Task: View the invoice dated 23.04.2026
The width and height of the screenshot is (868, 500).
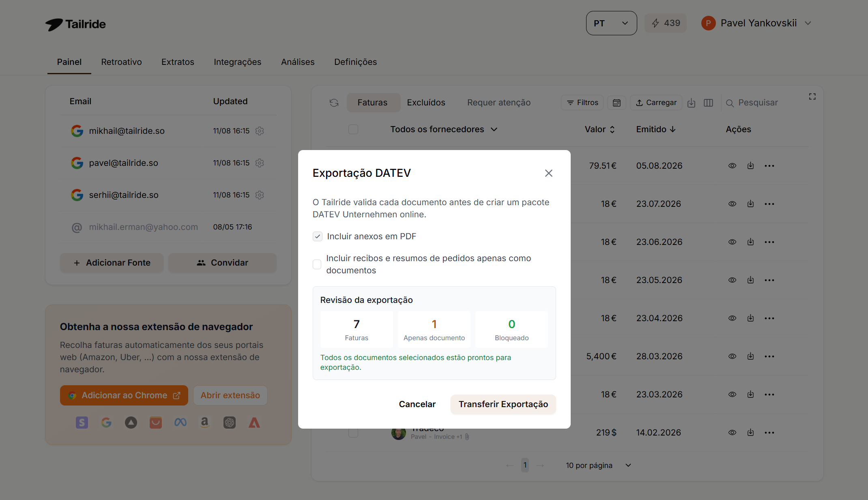Action: pyautogui.click(x=732, y=318)
